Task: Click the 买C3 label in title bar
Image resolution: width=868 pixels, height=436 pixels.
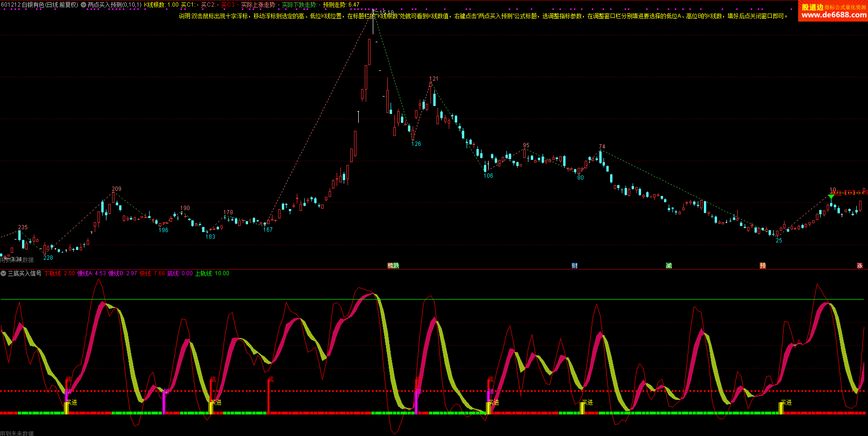Action: 228,5
